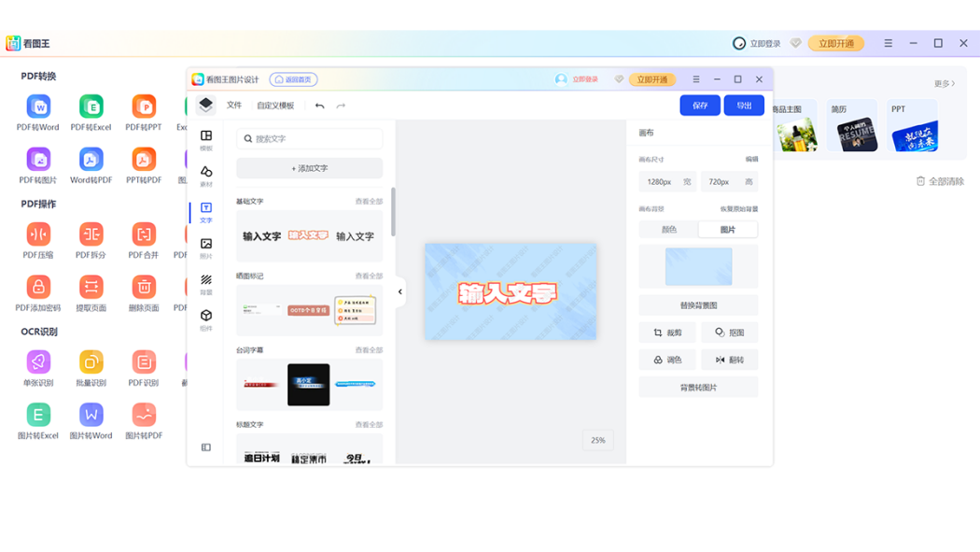Switch canvas background to 图片 mode

pos(727,230)
